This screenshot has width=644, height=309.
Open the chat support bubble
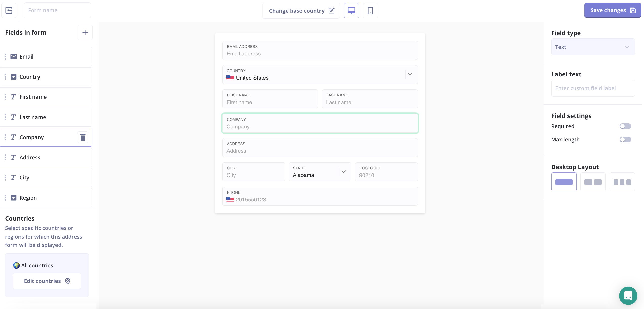click(628, 296)
